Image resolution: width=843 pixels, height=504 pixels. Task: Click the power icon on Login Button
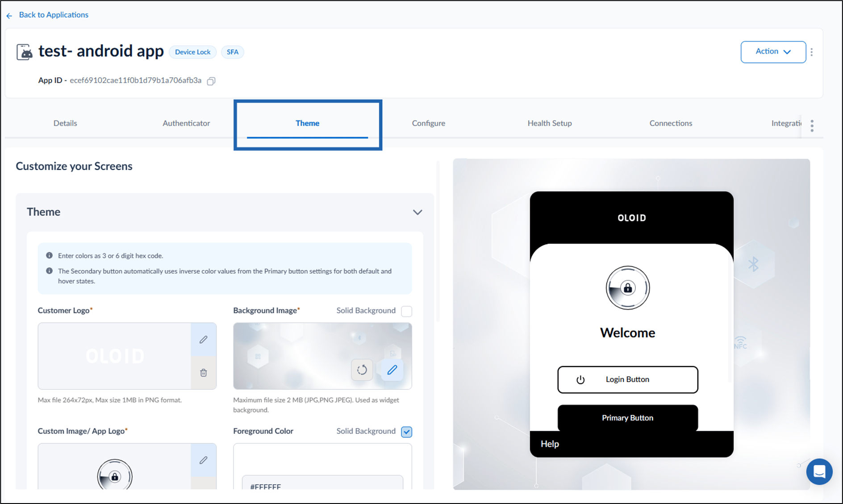click(x=580, y=380)
